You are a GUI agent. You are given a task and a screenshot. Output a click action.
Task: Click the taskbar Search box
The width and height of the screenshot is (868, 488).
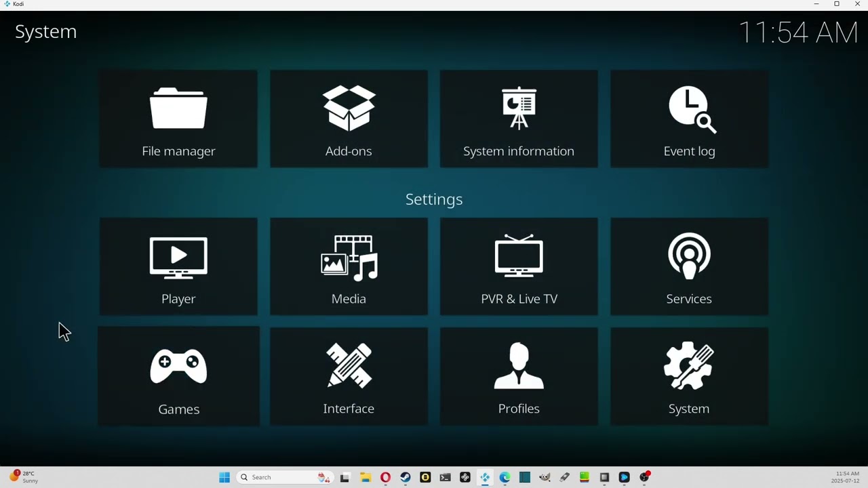[x=285, y=477]
